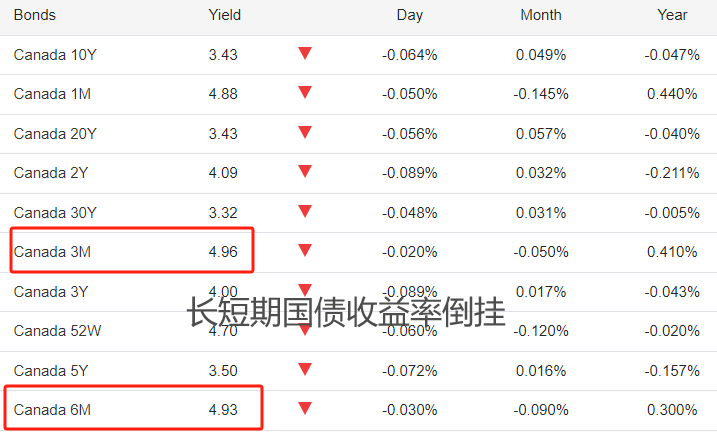This screenshot has width=717, height=436.
Task: Click the red down arrow for Canada 30Y
Action: (x=305, y=212)
